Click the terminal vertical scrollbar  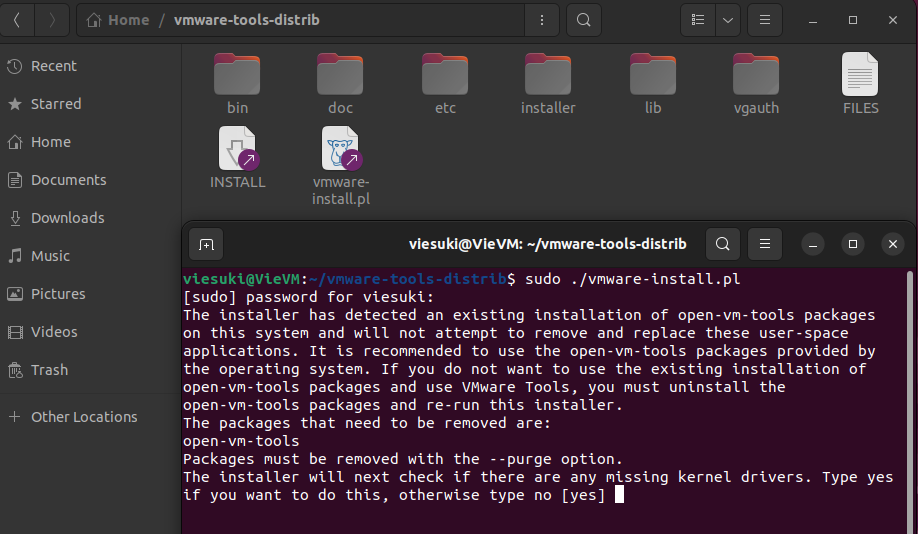[910, 402]
